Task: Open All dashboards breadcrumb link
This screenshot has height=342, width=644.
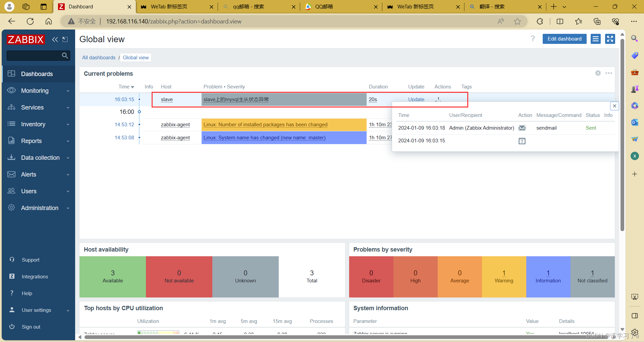Action: pyautogui.click(x=99, y=58)
